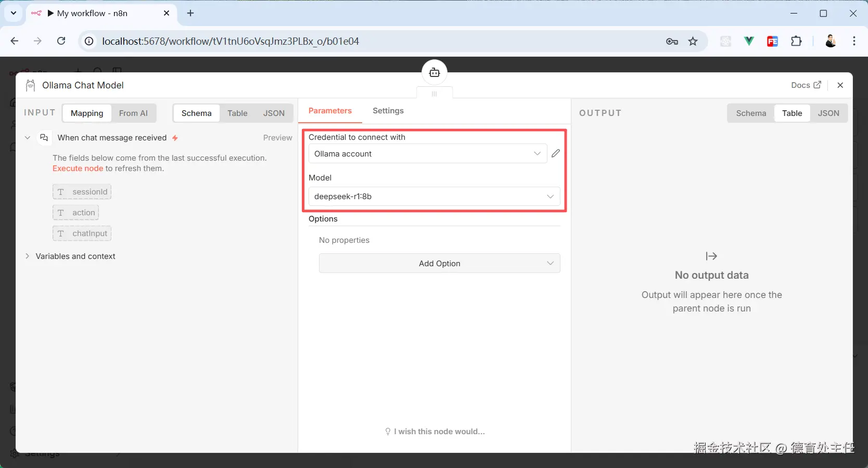Click the chat trigger icon in the input list
The image size is (868, 468).
tap(44, 138)
